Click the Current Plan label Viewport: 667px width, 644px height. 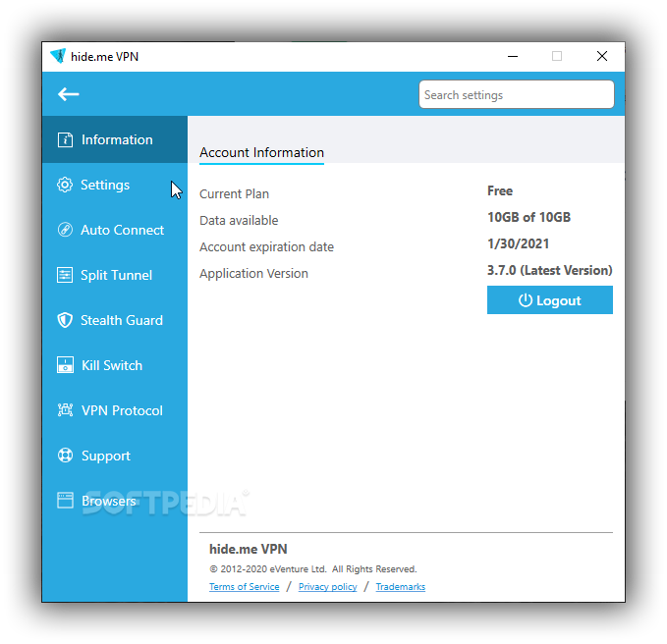pos(234,193)
